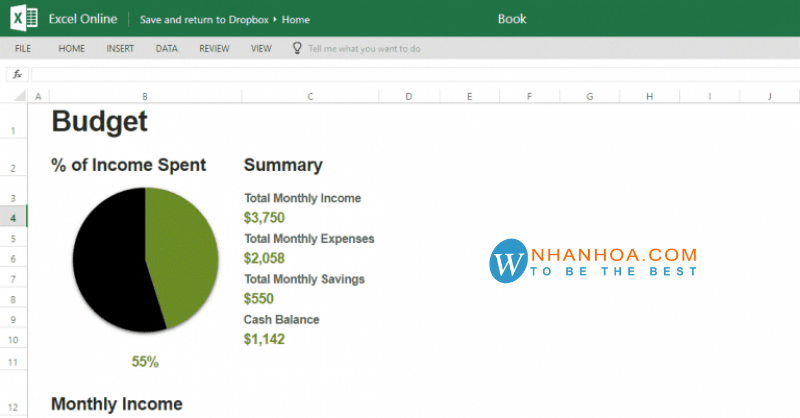Switch to the VIEW ribbon tab
800x418 pixels.
261,48
